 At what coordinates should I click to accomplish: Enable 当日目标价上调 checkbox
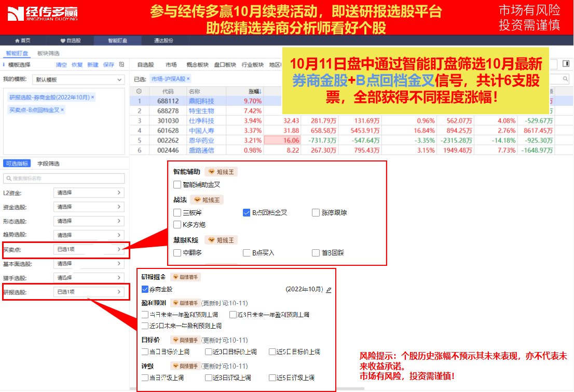tap(145, 352)
